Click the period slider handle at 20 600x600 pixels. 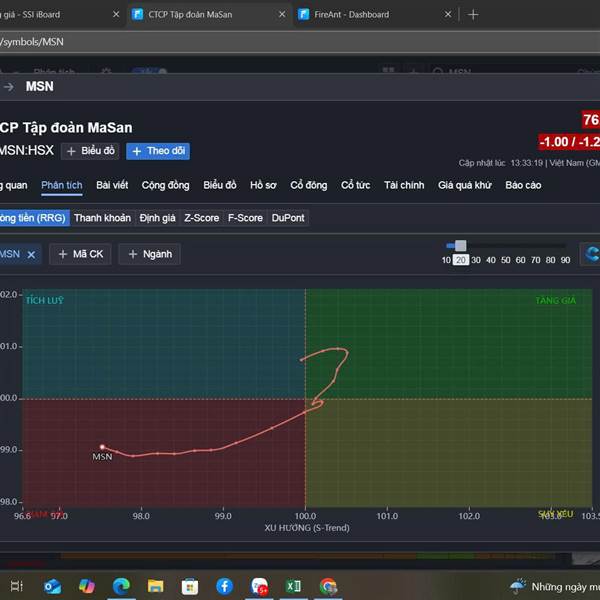[x=460, y=245]
